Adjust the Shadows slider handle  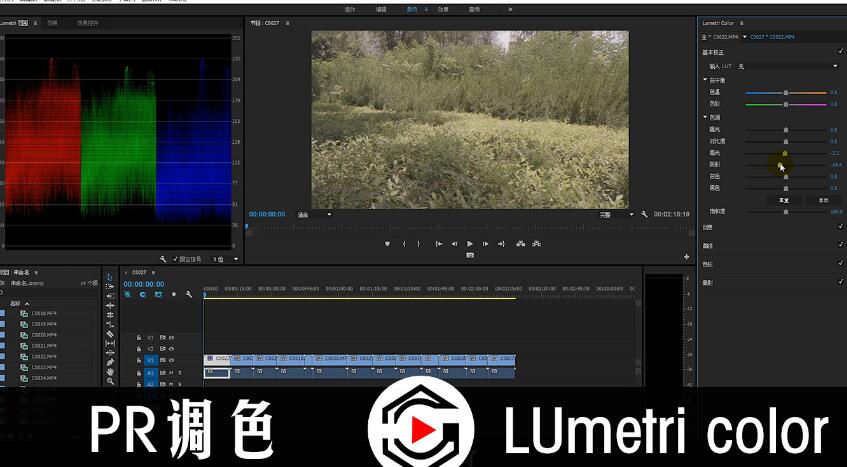point(781,165)
